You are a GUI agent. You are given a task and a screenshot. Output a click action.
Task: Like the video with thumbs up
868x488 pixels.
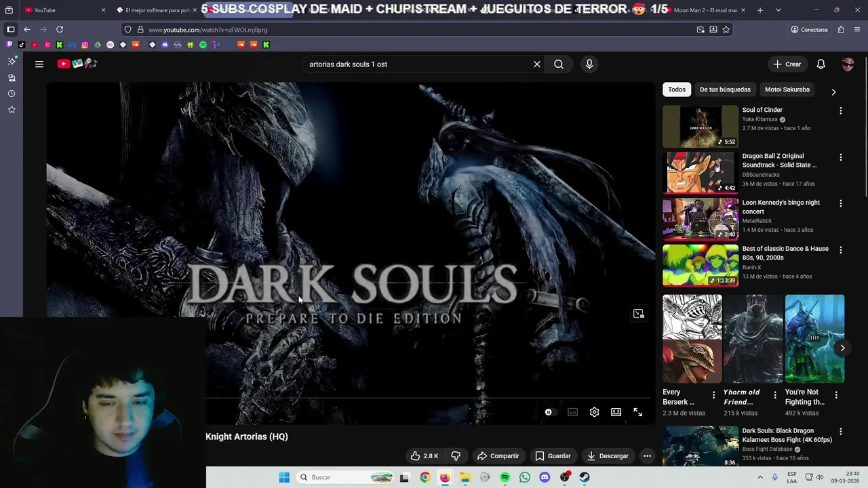click(424, 455)
